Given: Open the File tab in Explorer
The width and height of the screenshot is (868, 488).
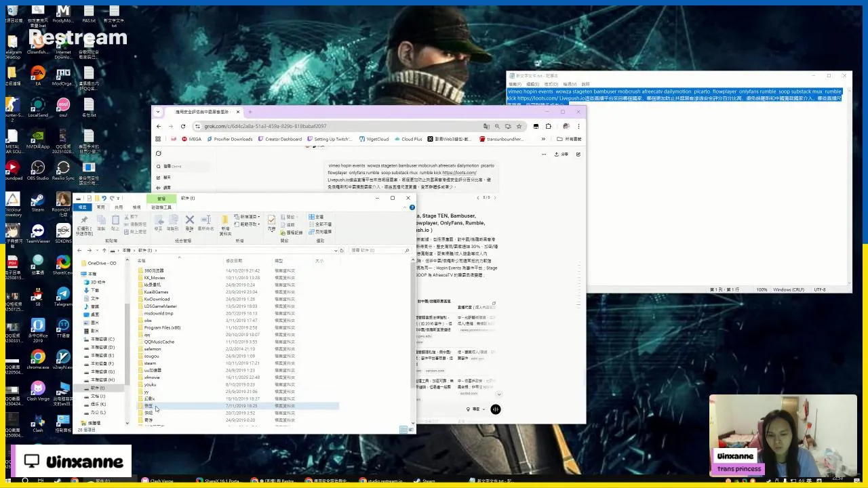Looking at the screenshot, I should point(83,207).
